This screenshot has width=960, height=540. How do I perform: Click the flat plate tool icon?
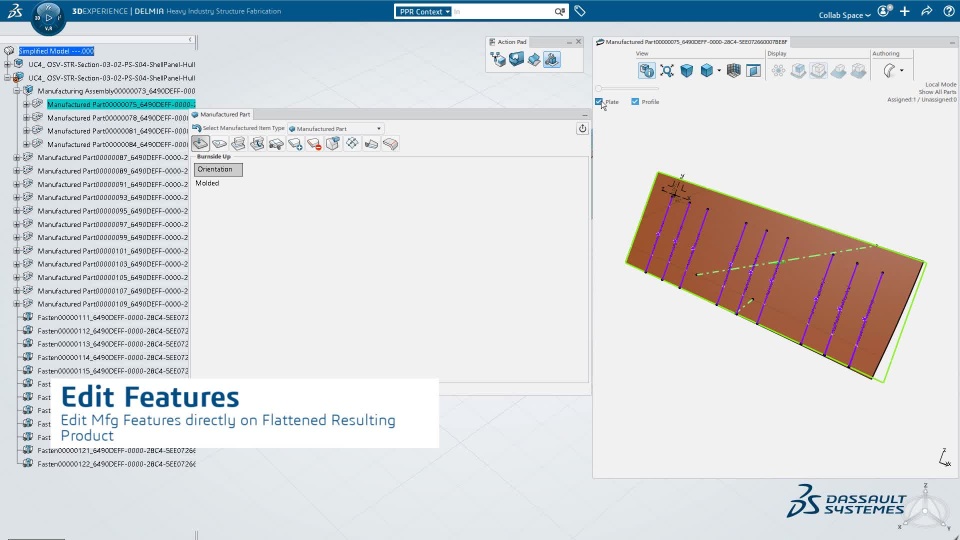(x=220, y=144)
